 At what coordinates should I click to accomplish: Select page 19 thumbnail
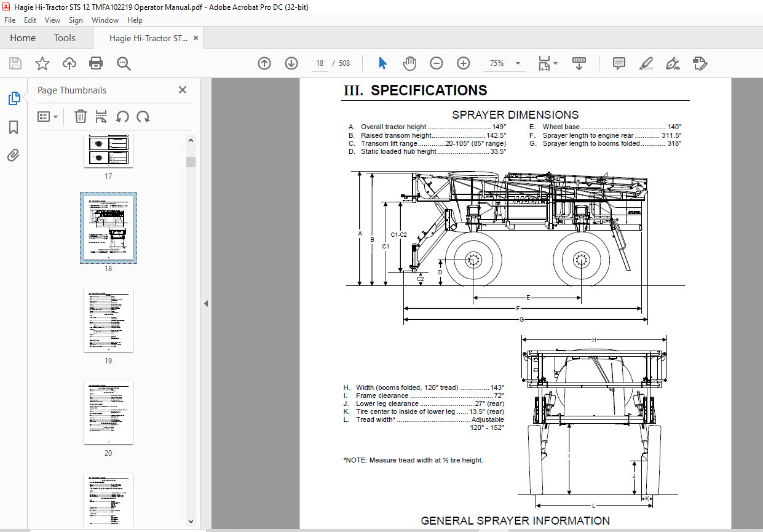[108, 320]
